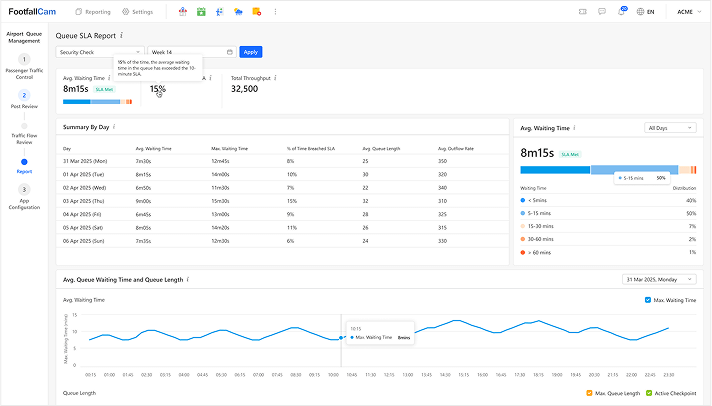
Task: Open the blue people-flow module icon
Action: point(220,12)
